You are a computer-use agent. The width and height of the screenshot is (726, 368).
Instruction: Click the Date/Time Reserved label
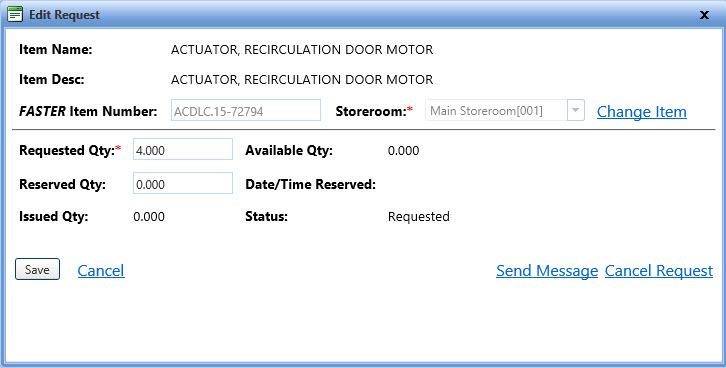310,184
